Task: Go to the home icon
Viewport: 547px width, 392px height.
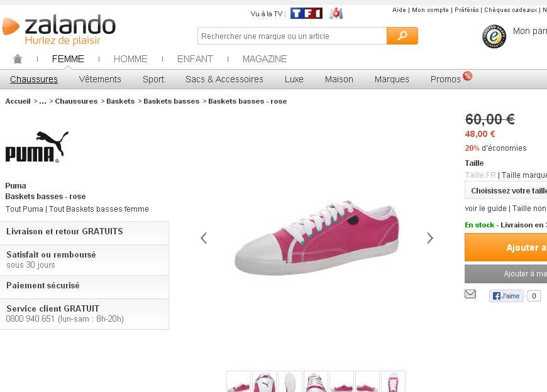Action: click(18, 59)
